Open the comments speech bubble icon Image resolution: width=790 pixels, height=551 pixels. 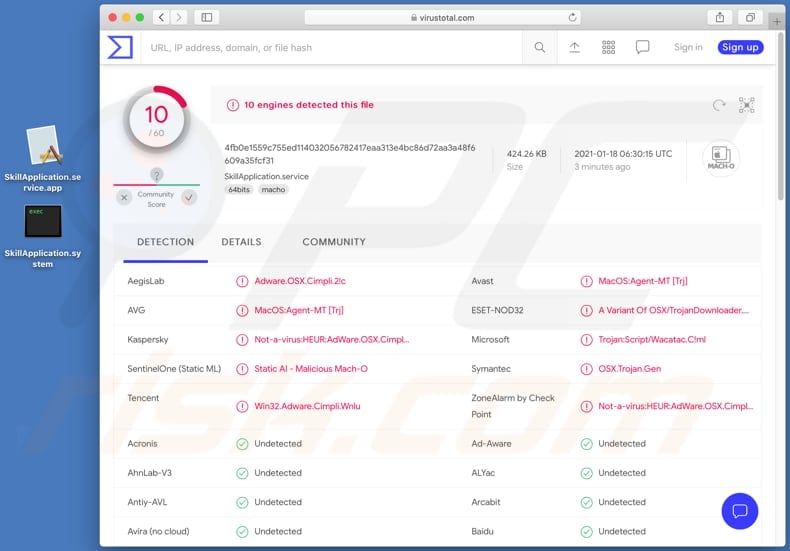click(642, 47)
